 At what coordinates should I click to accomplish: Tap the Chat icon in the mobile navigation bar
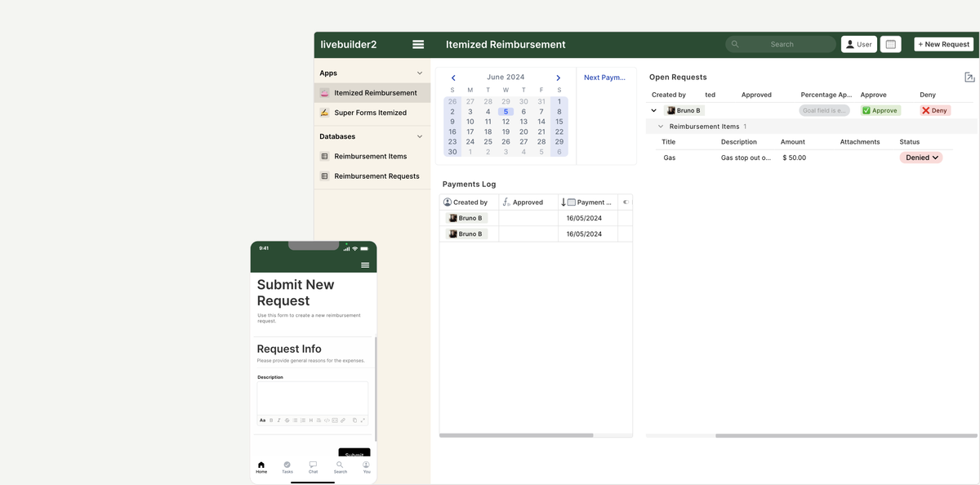click(x=313, y=465)
